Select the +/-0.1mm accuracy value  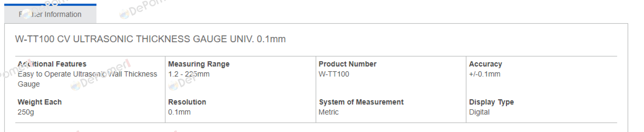coord(485,74)
